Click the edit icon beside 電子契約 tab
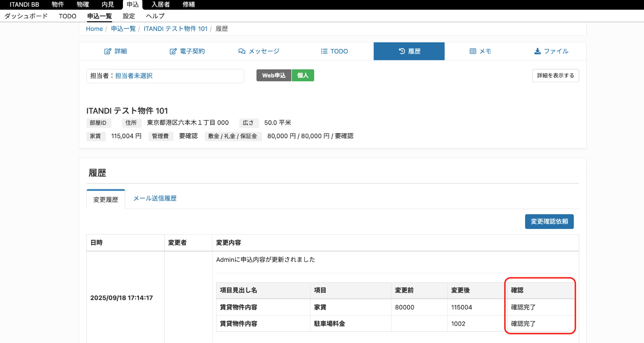 tap(173, 51)
